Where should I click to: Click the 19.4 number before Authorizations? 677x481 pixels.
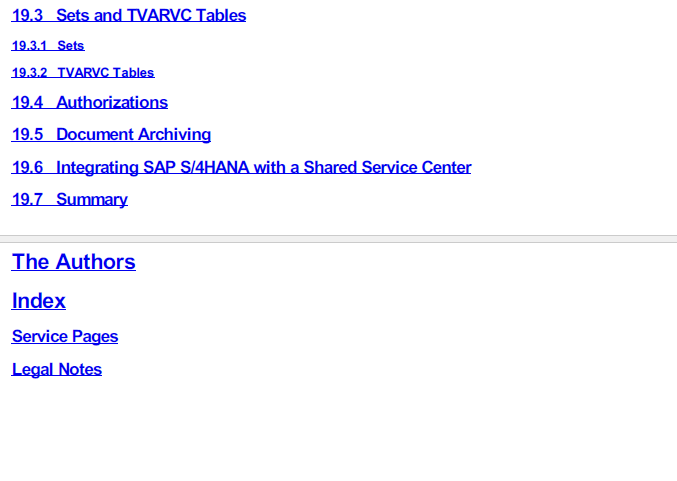tap(27, 102)
